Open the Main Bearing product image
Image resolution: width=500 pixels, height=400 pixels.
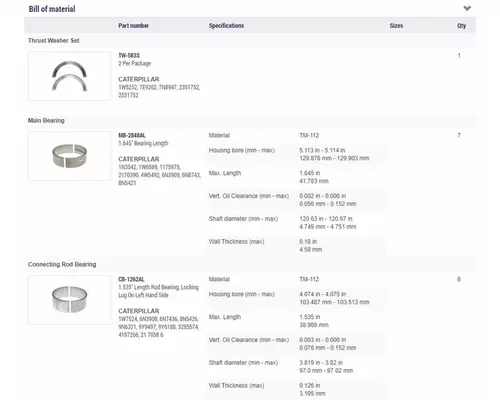click(69, 156)
